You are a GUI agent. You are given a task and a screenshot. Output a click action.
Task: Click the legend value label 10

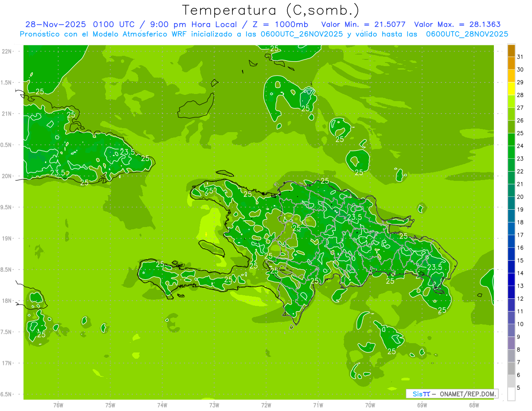pos(520,325)
